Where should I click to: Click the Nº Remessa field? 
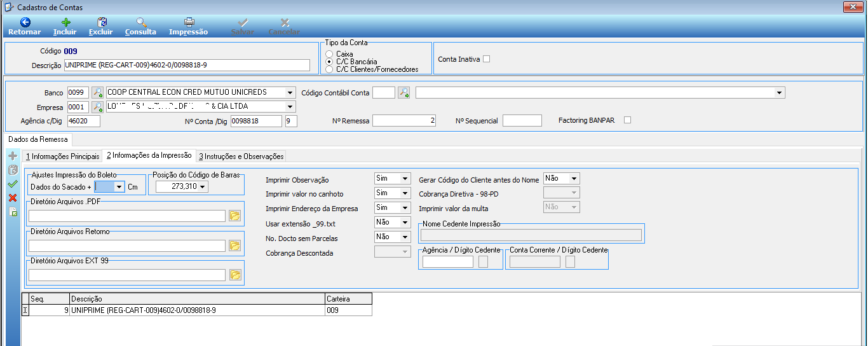coord(404,121)
